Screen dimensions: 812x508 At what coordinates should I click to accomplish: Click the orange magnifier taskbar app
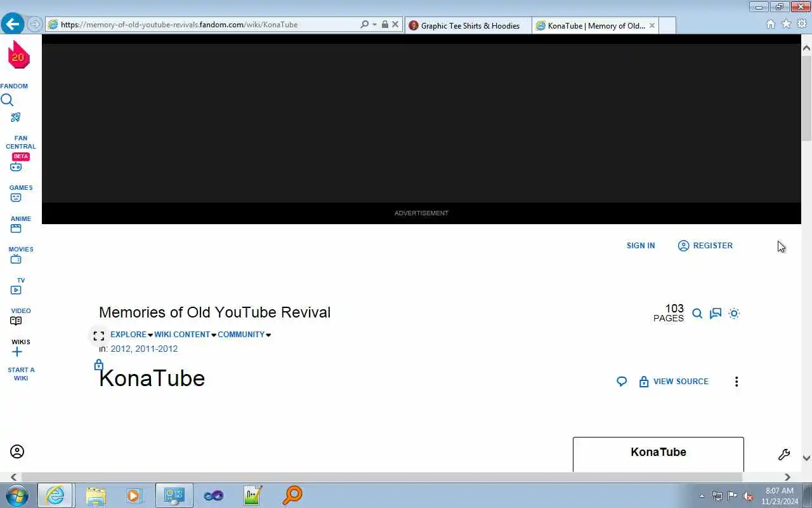(x=292, y=495)
